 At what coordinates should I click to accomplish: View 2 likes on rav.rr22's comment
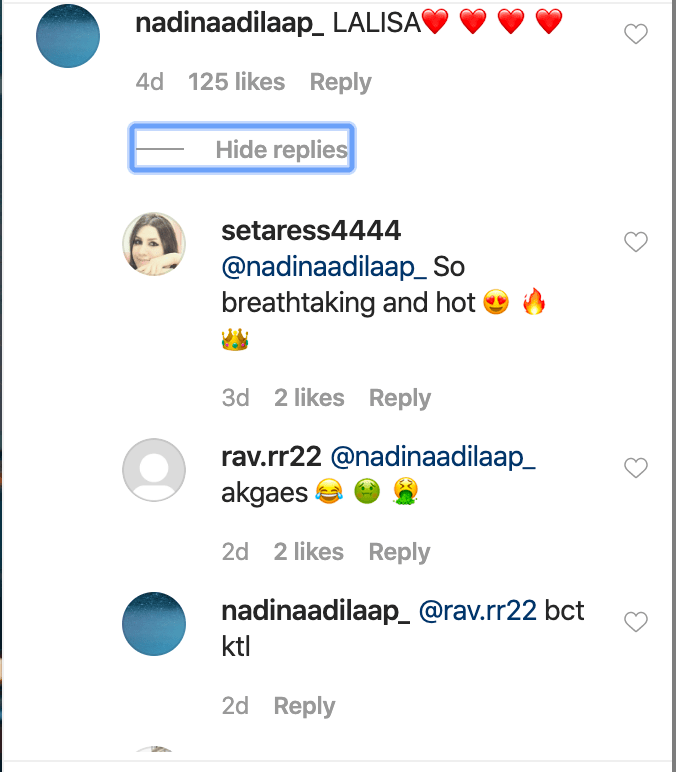pyautogui.click(x=309, y=552)
